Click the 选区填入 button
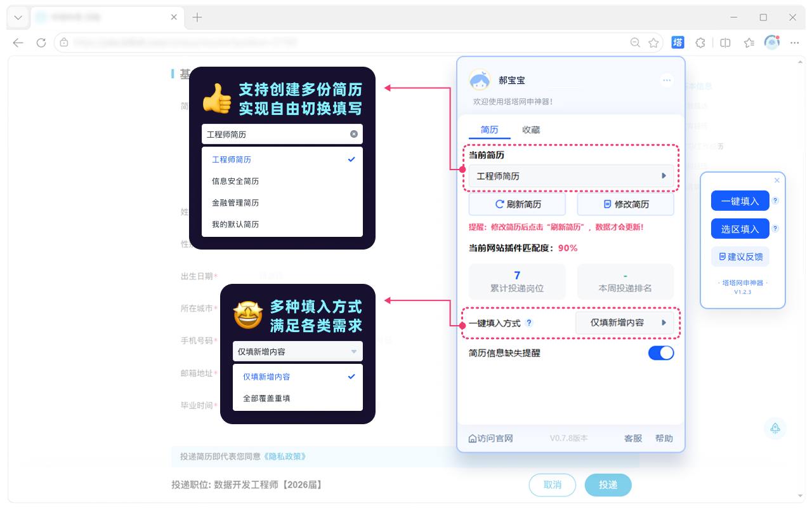Viewport: 812px width, 508px height. pos(740,229)
